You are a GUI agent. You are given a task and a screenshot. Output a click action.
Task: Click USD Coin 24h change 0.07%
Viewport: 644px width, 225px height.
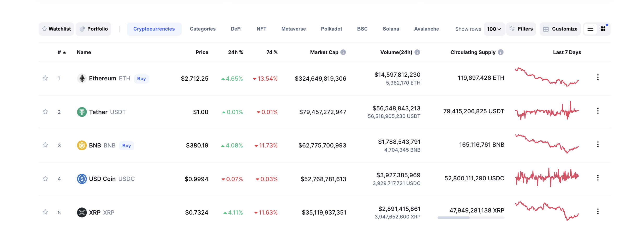pos(232,179)
